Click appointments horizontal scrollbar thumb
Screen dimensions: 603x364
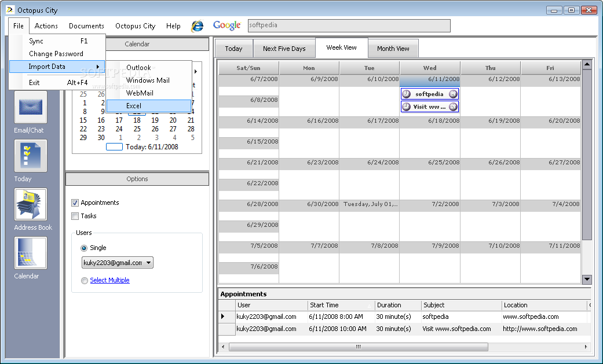(x=359, y=347)
